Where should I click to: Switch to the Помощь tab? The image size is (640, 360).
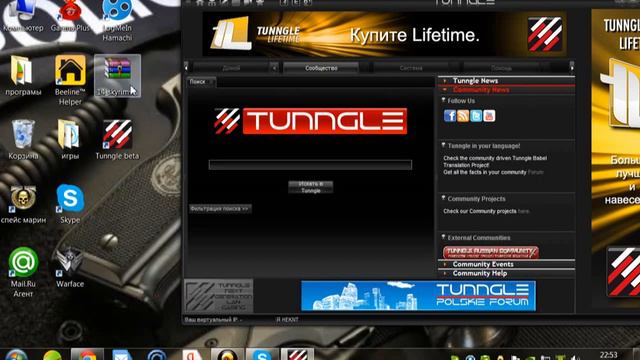[501, 68]
